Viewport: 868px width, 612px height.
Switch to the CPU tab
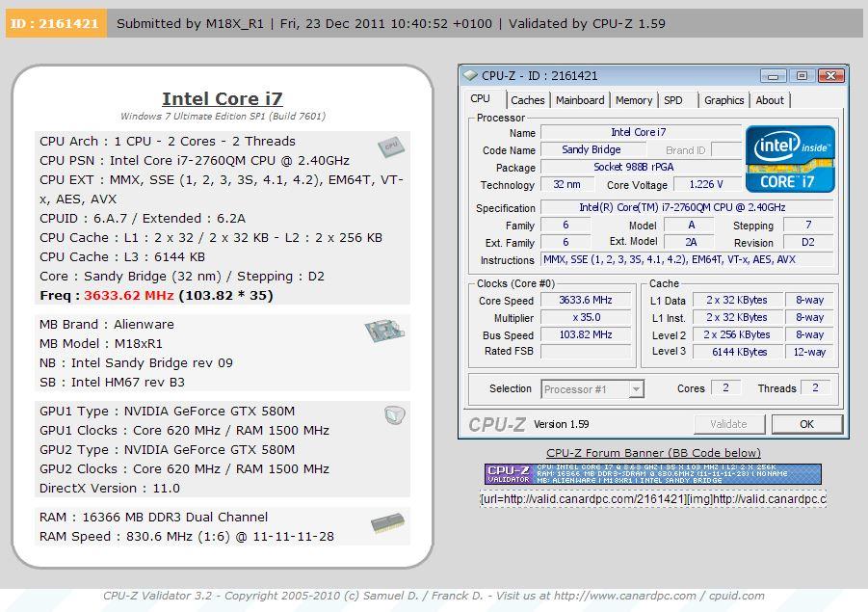click(x=480, y=99)
